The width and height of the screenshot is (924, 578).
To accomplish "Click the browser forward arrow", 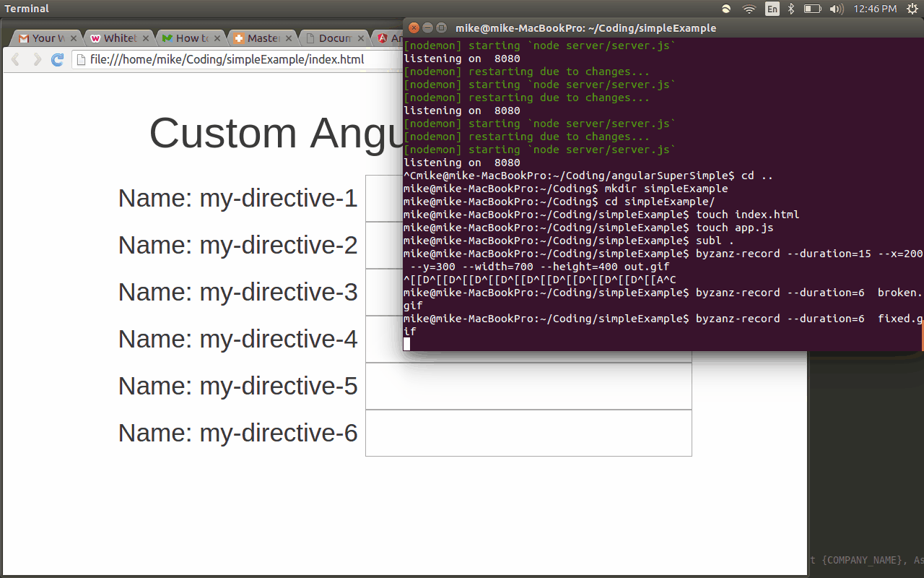I will (x=36, y=61).
